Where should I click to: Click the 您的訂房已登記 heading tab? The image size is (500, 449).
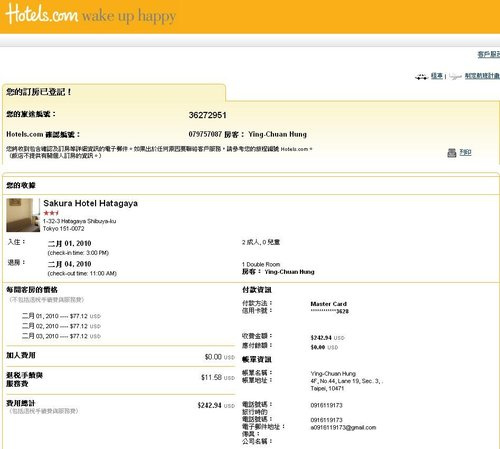pos(39,92)
